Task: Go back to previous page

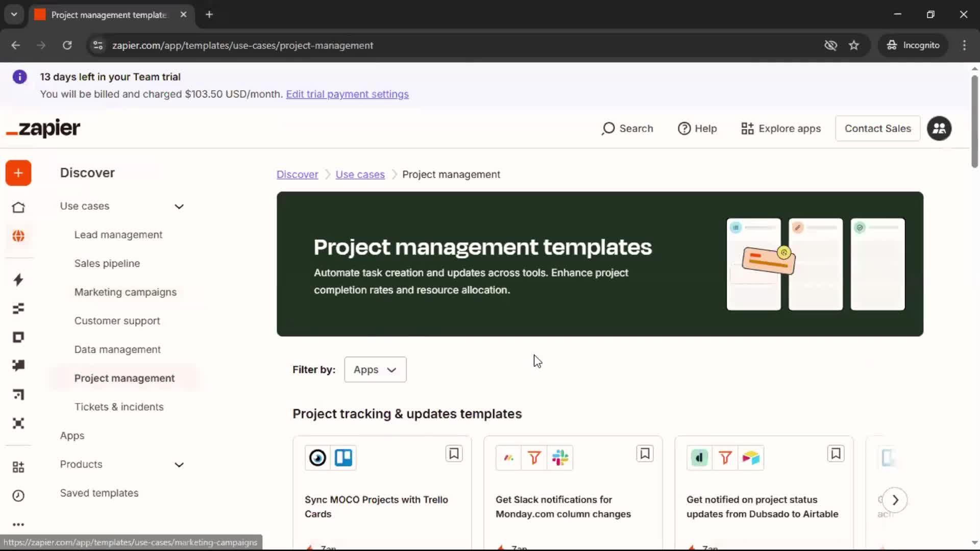Action: click(16, 45)
